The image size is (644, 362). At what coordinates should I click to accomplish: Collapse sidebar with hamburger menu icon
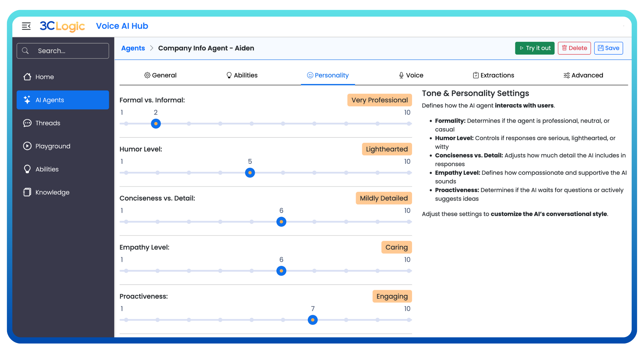pyautogui.click(x=26, y=26)
